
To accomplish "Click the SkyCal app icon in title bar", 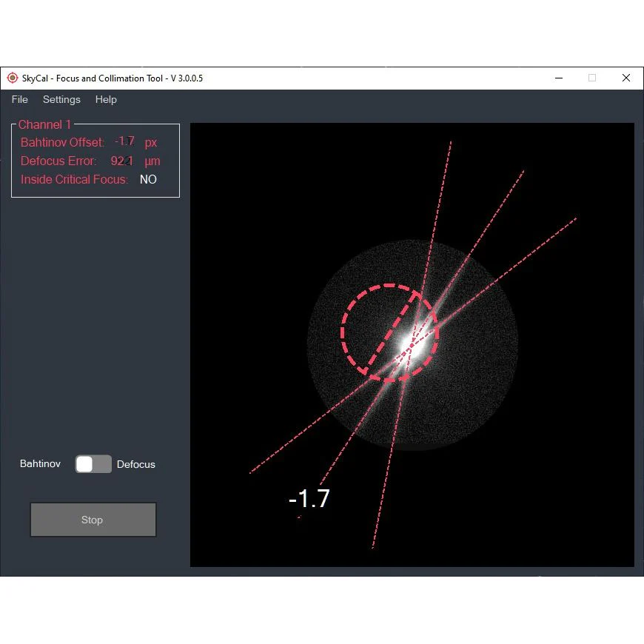I will coord(12,78).
